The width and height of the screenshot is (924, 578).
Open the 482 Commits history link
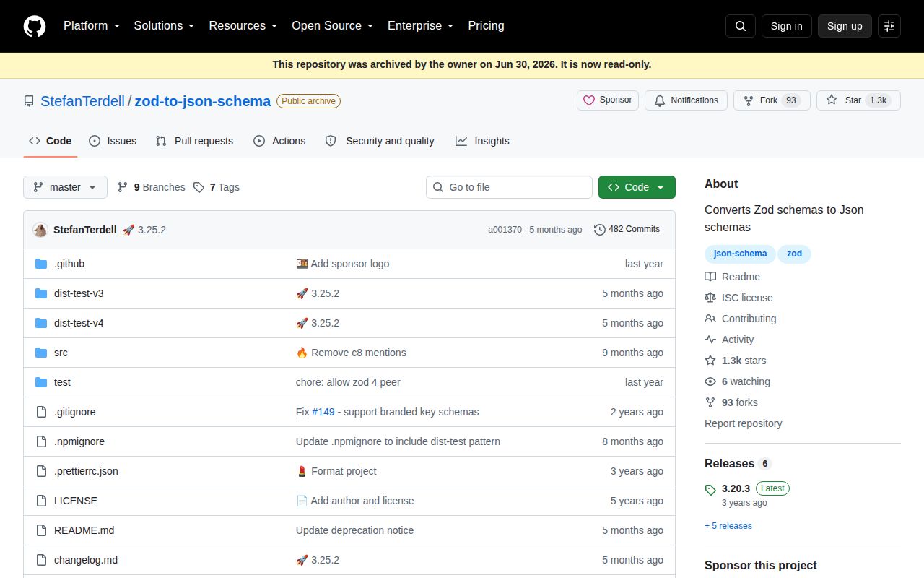pyautogui.click(x=627, y=229)
